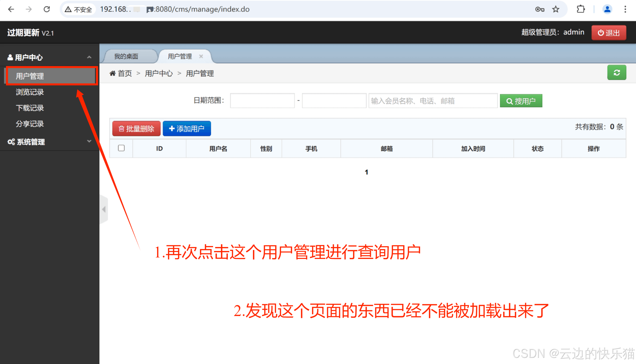
Task: Tick the select-all checkbox in table header
Action: [x=121, y=148]
